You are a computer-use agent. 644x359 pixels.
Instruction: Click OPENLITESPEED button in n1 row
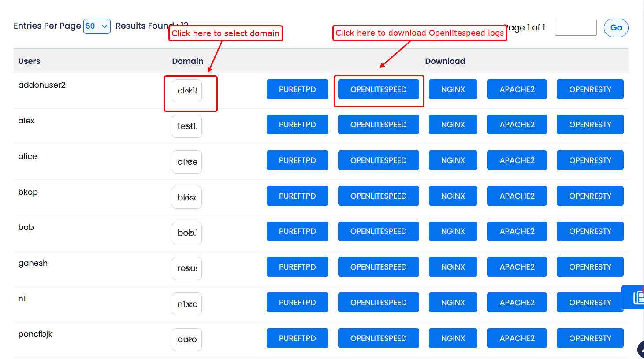[378, 303]
